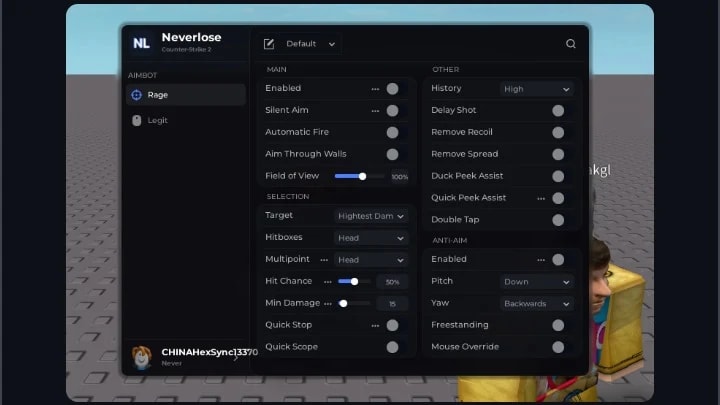Viewport: 720px width, 405px height.
Task: Open more options dots for Quick Stop
Action: click(x=375, y=326)
